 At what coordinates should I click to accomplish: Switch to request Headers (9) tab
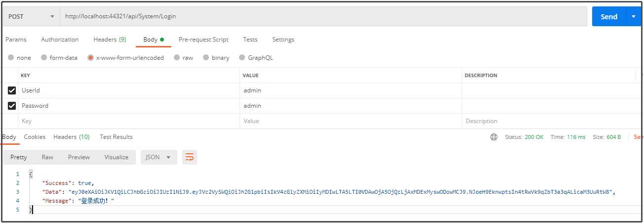(x=110, y=40)
